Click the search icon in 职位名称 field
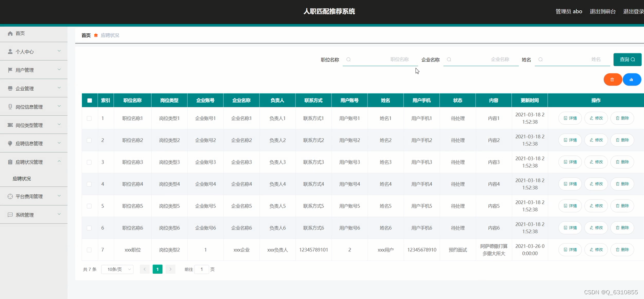The image size is (644, 299). coord(349,59)
